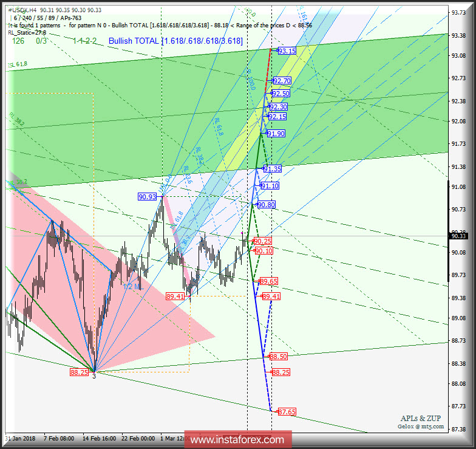Click the 92.38 price axis value
The width and height of the screenshot is (476, 449).
click(x=458, y=101)
